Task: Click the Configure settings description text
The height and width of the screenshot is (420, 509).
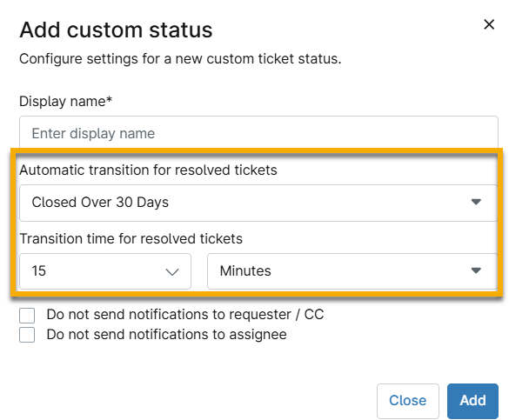Action: [180, 59]
